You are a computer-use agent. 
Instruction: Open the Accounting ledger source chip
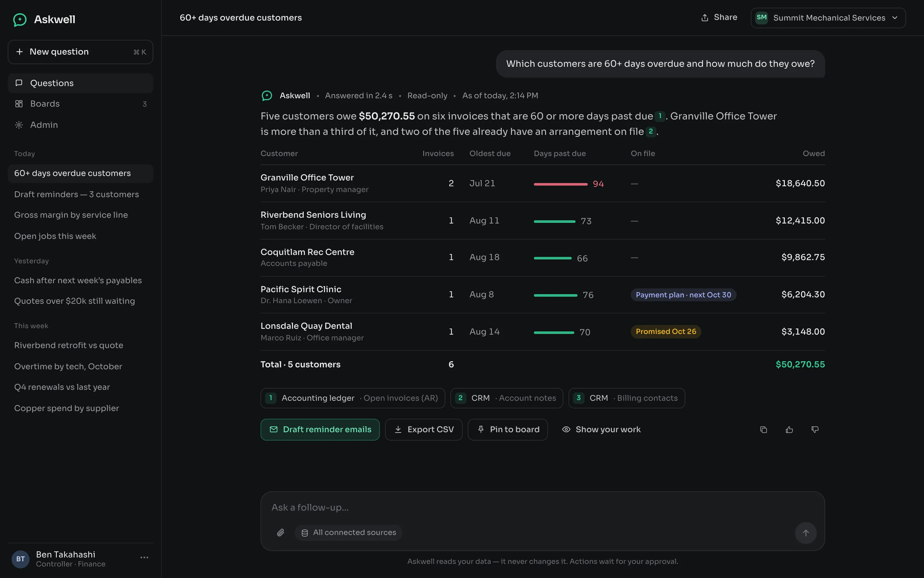(353, 398)
